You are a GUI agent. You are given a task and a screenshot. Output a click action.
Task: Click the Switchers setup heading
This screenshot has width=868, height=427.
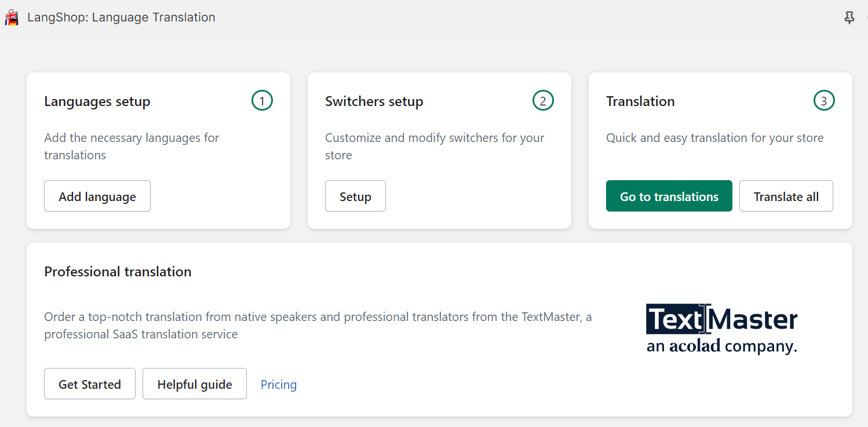374,101
